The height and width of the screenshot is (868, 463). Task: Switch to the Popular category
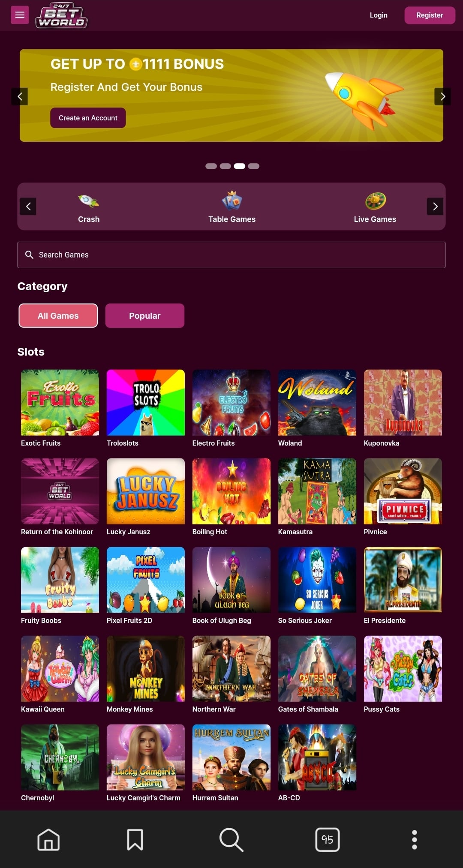tap(145, 316)
